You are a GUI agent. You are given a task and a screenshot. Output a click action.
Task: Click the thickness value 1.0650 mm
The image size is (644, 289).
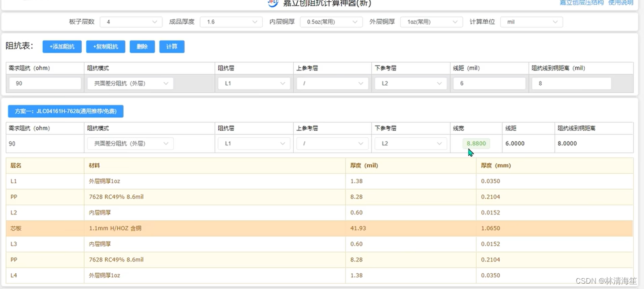pos(490,228)
